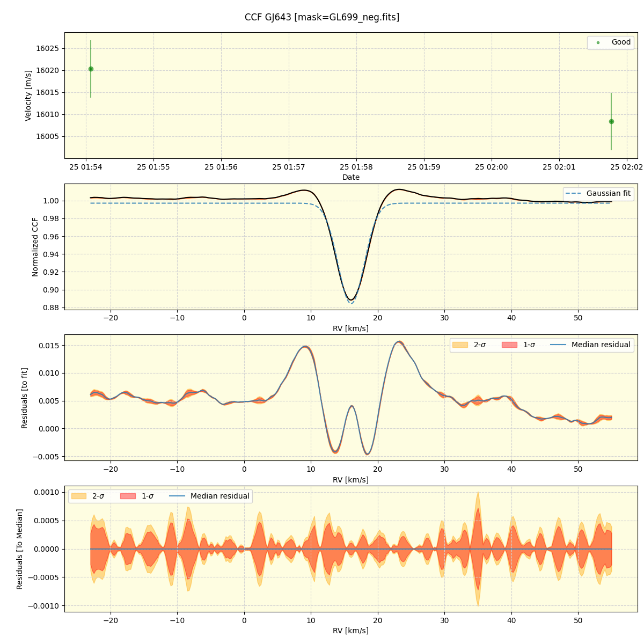The image size is (644, 644).
Task: Click the RV [km/s] label under second panel
Action: tap(351, 328)
